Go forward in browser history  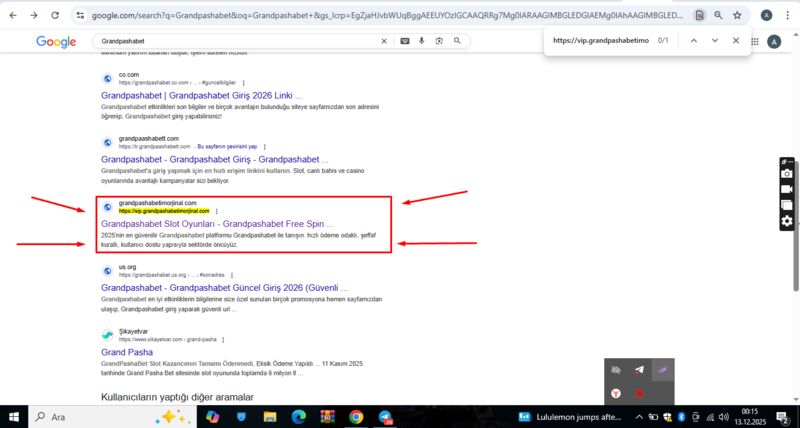click(x=34, y=15)
